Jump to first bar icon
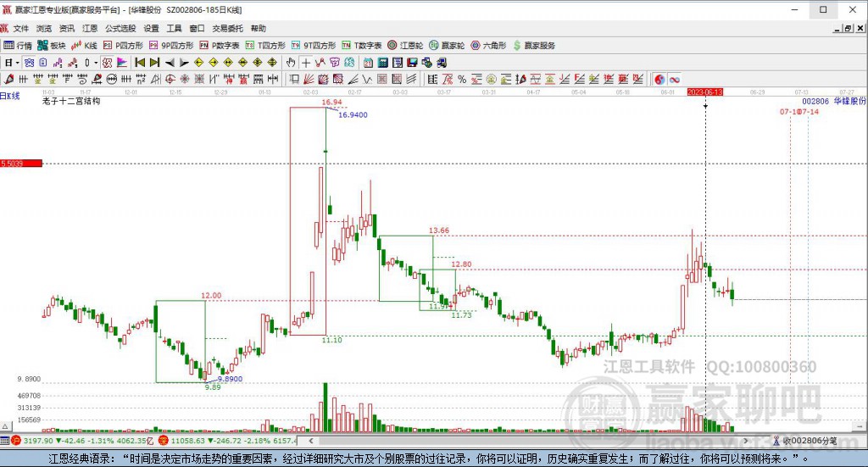868x467 pixels. (140, 63)
